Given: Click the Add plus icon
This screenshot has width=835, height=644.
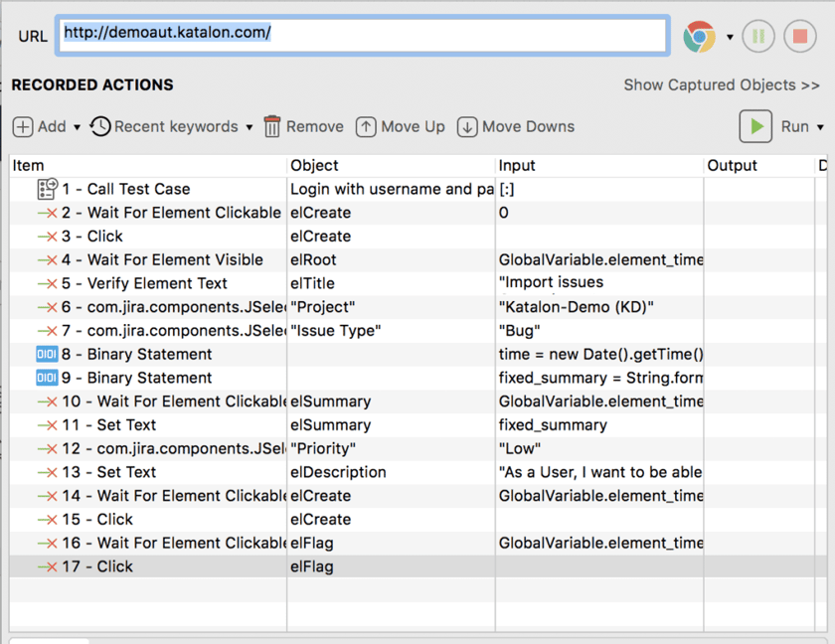Looking at the screenshot, I should pos(23,126).
